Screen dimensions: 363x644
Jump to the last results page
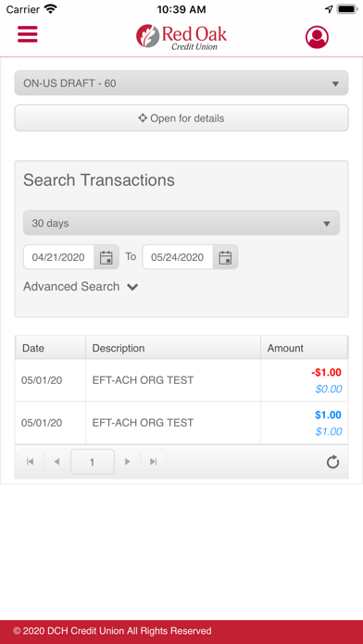tap(154, 462)
